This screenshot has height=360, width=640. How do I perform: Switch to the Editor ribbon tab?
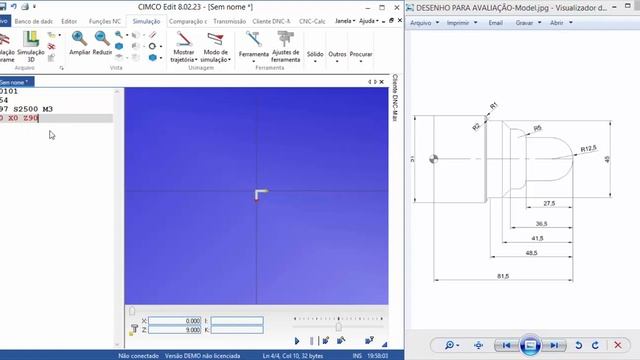point(69,21)
